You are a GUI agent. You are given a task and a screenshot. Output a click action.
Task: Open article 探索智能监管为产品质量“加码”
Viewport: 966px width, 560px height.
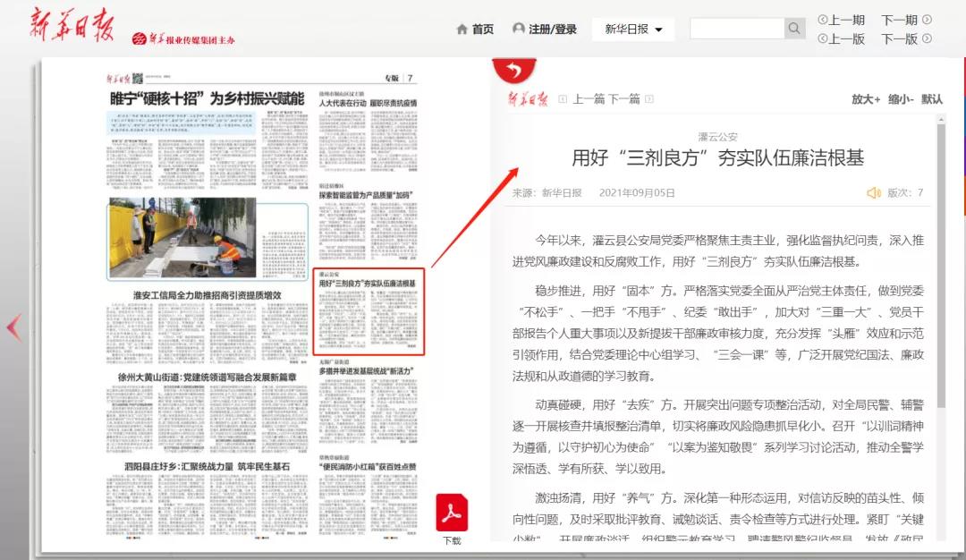pyautogui.click(x=365, y=195)
